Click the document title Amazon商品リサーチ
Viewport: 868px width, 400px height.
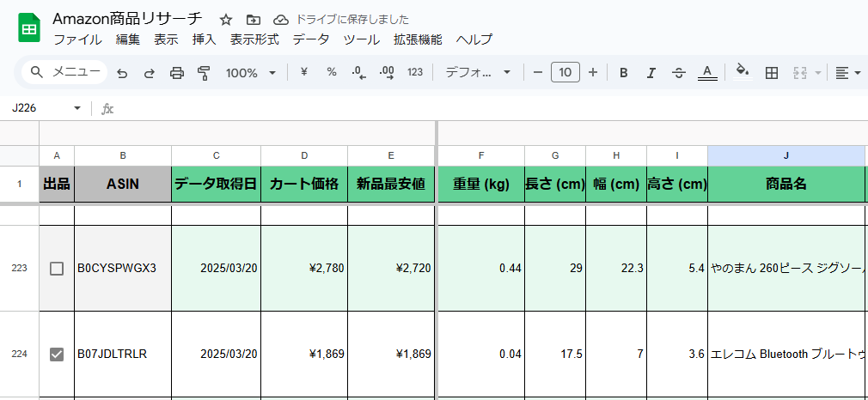pos(128,19)
